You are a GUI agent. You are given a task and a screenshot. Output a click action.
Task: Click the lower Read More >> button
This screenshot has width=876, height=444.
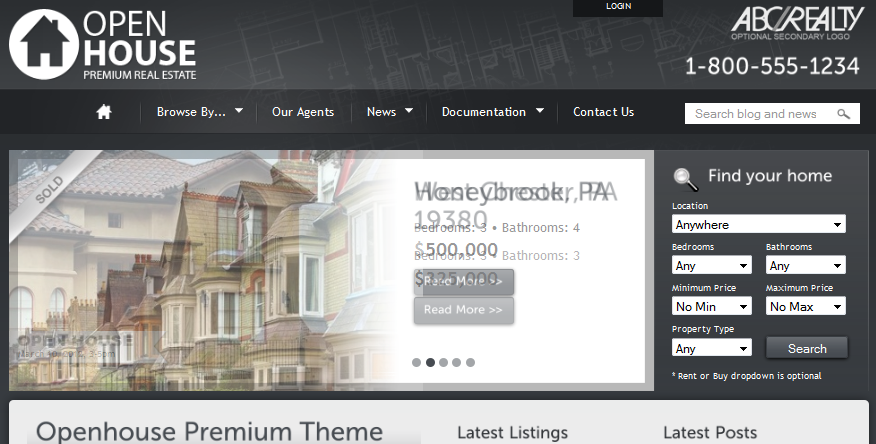point(464,310)
